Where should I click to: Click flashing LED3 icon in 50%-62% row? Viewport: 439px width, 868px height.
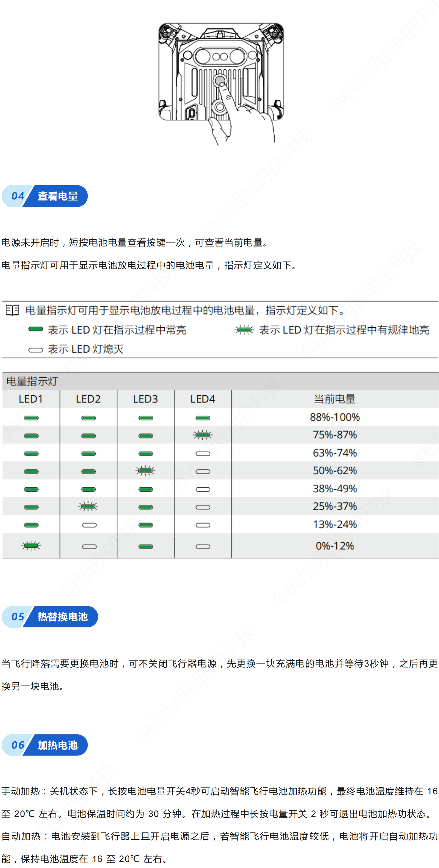pyautogui.click(x=146, y=470)
